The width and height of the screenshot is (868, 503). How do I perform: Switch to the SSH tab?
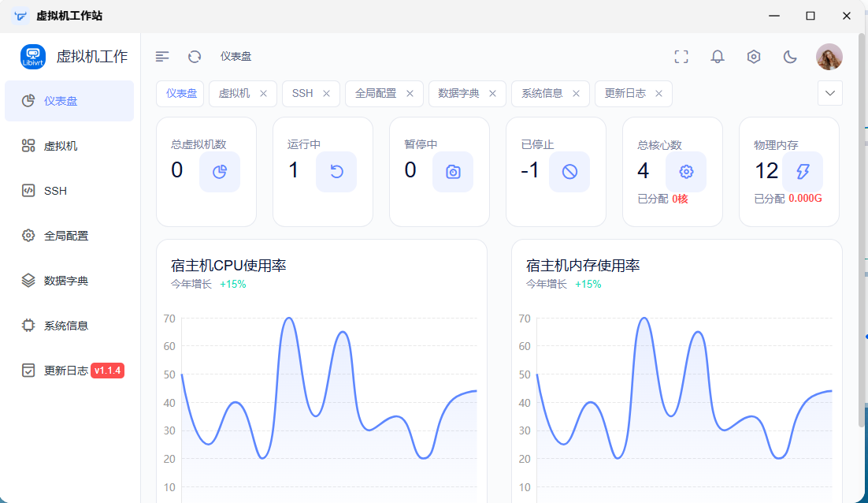(x=302, y=94)
